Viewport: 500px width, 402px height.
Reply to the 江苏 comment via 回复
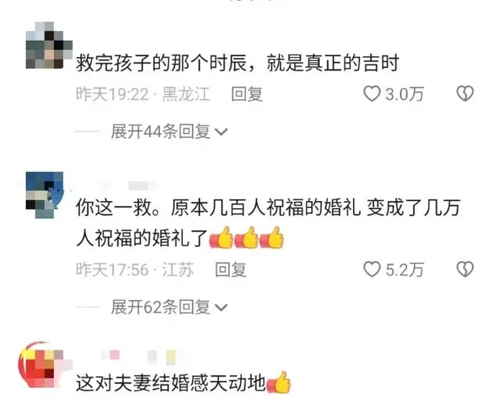(x=231, y=270)
